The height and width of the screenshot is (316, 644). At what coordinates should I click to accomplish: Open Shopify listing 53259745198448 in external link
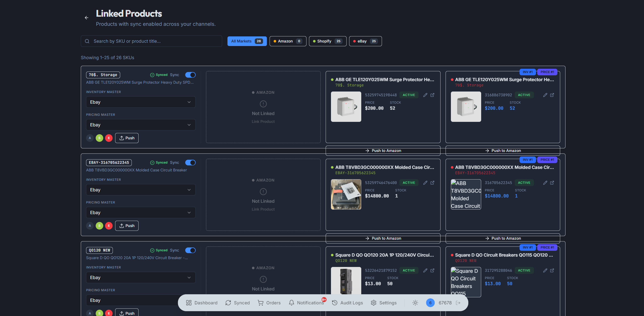click(x=432, y=95)
